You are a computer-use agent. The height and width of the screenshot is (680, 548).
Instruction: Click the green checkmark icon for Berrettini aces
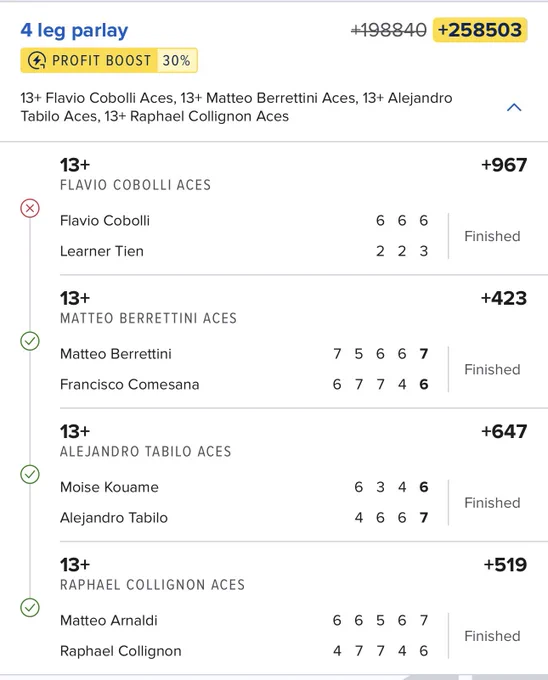point(30,341)
